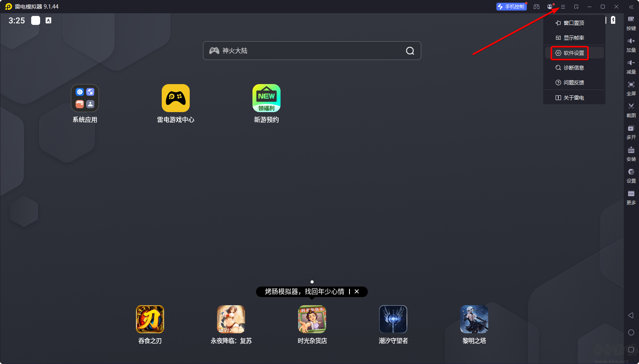
Task: Click the A keyboard indicator in status bar
Action: (x=48, y=21)
